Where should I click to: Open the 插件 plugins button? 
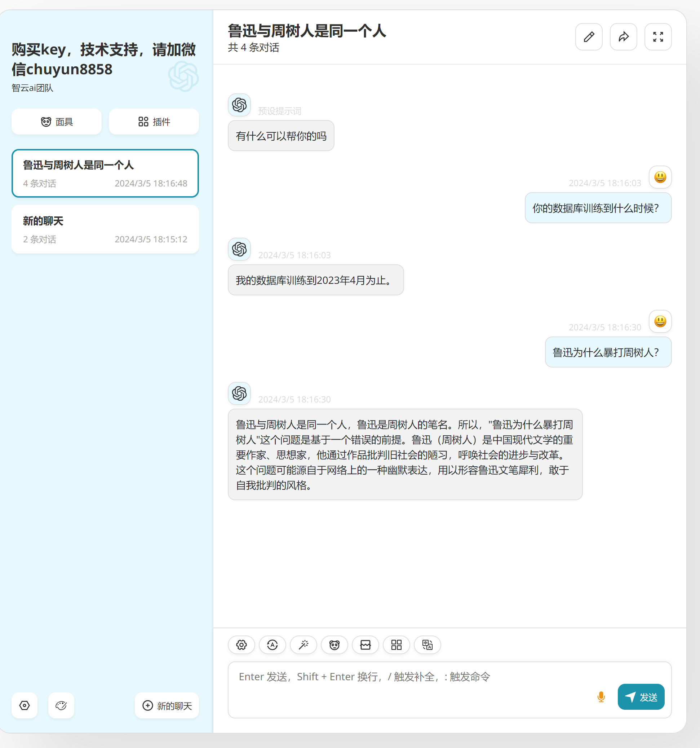(x=154, y=122)
